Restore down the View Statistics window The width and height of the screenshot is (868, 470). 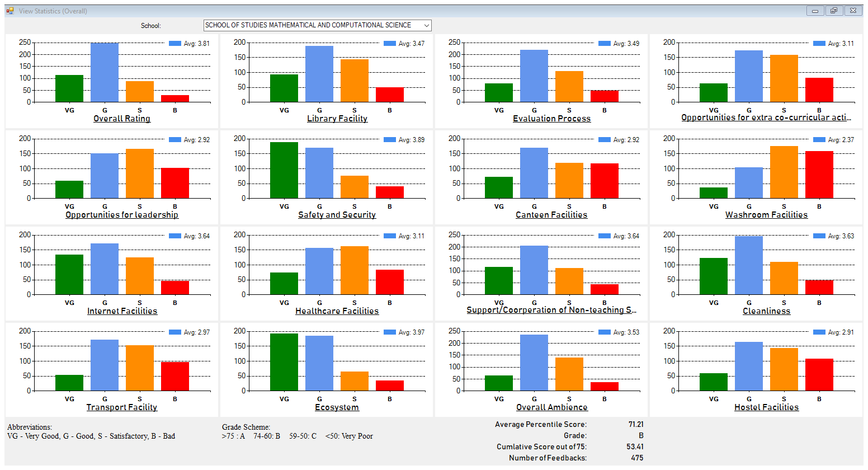833,11
